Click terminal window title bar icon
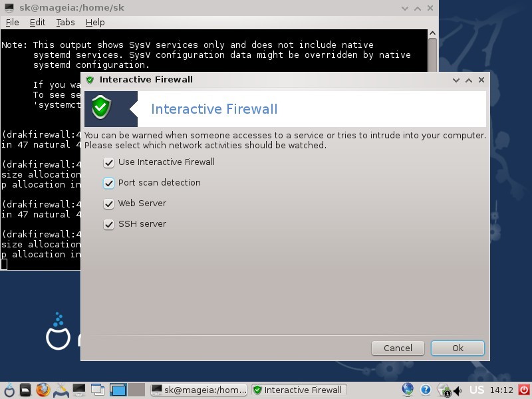The width and height of the screenshot is (532, 399). point(9,7)
